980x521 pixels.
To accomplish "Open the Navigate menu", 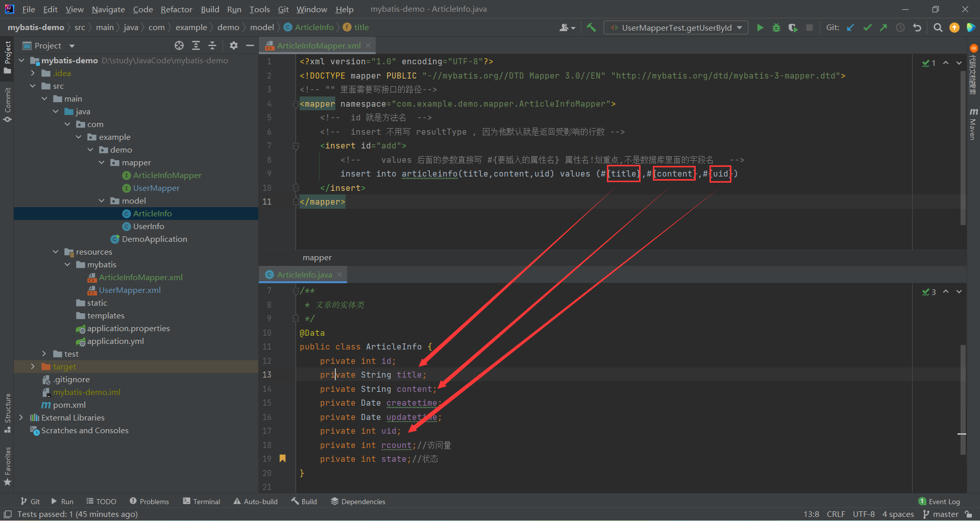I will click(x=108, y=9).
